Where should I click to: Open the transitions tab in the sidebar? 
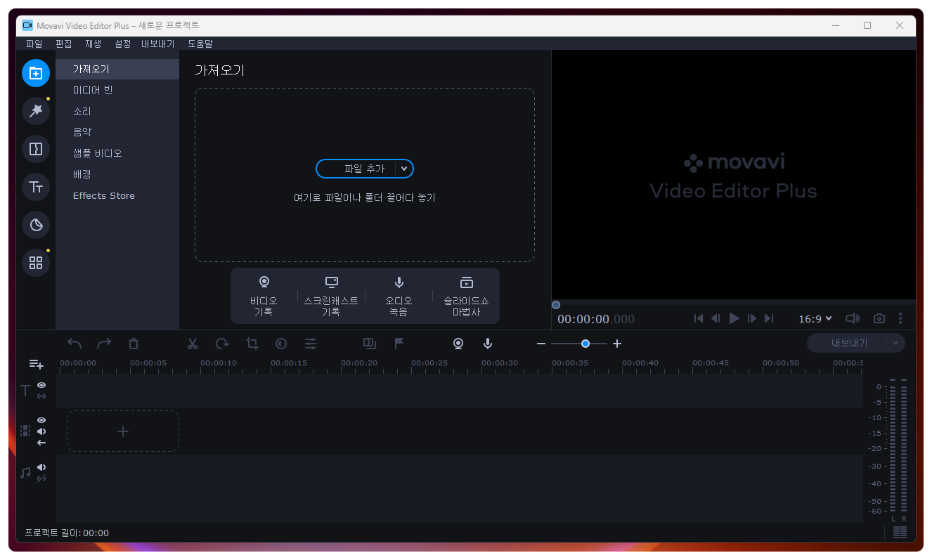click(36, 149)
